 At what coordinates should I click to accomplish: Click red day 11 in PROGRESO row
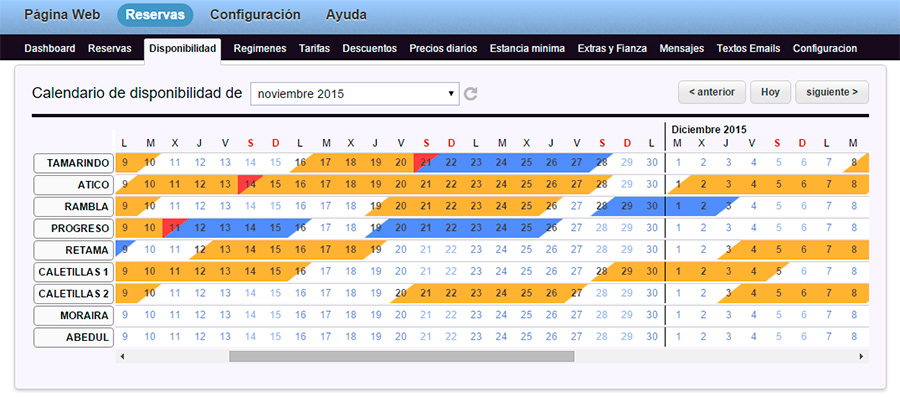click(x=175, y=228)
